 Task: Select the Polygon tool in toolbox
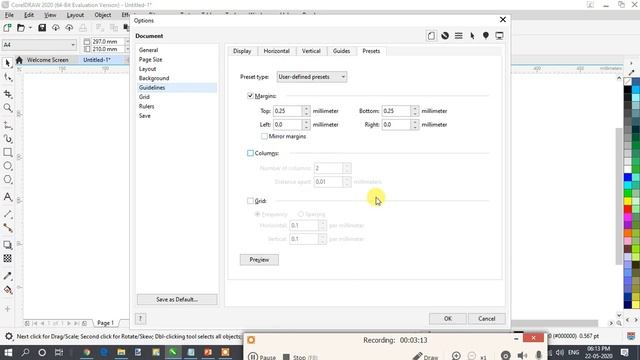coord(8,179)
